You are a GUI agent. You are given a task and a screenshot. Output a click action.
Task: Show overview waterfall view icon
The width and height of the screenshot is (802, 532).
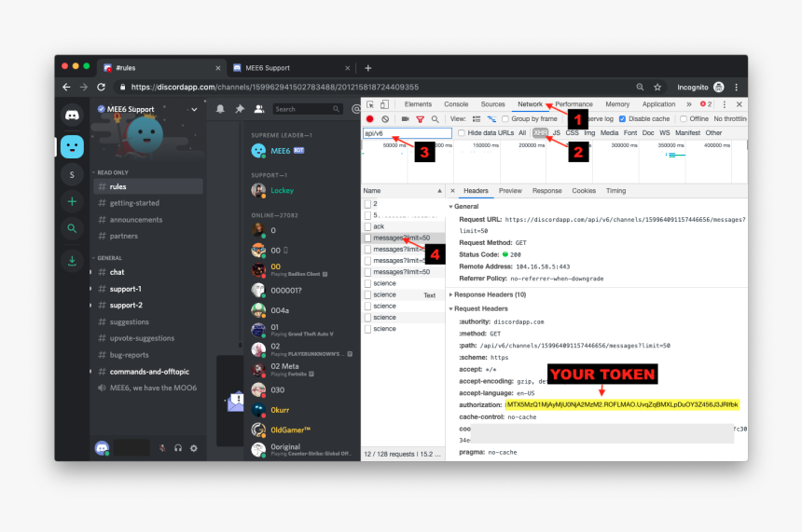coord(491,119)
